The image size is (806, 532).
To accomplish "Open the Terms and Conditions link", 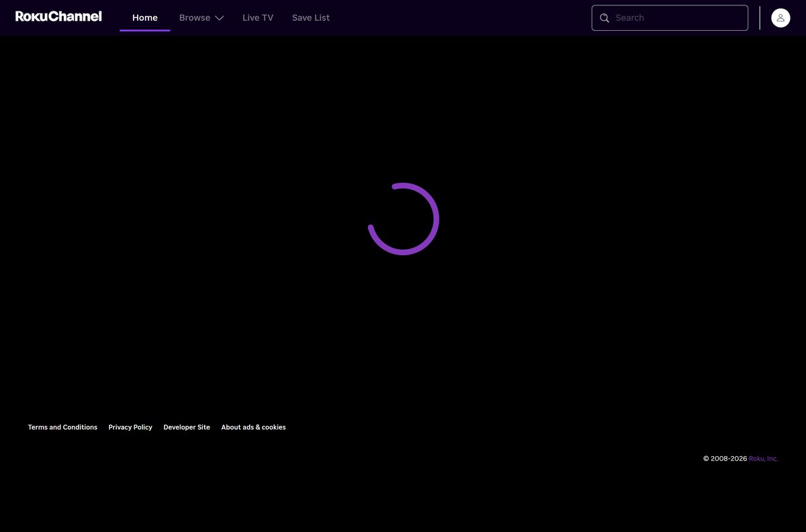I will click(62, 427).
